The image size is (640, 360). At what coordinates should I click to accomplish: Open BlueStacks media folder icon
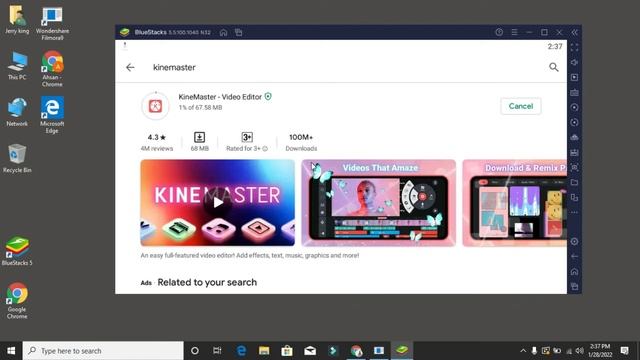pyautogui.click(x=574, y=182)
